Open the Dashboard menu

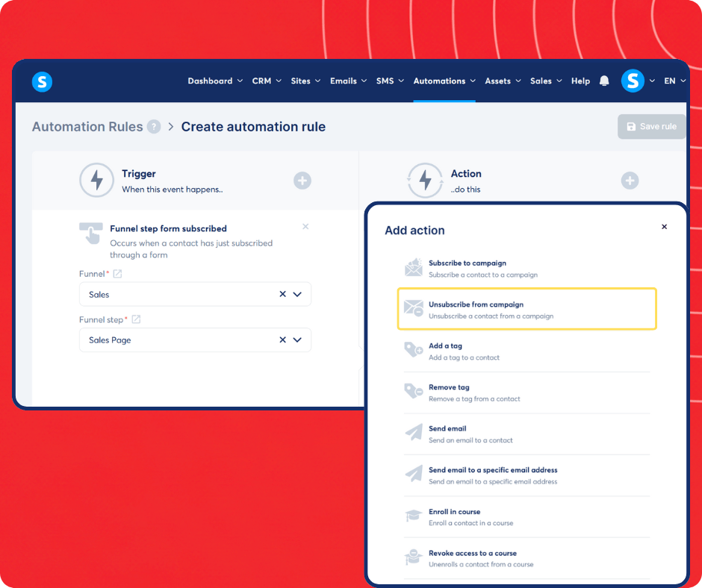pos(215,81)
